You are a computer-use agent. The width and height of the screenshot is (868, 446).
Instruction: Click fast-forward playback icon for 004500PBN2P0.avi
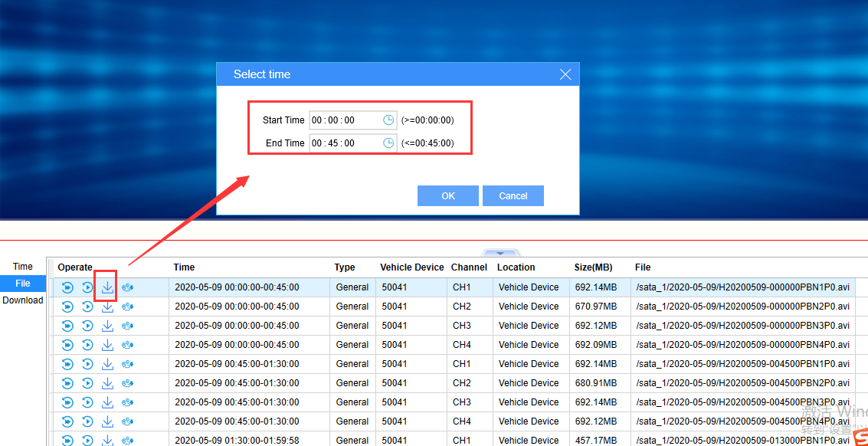coord(67,383)
